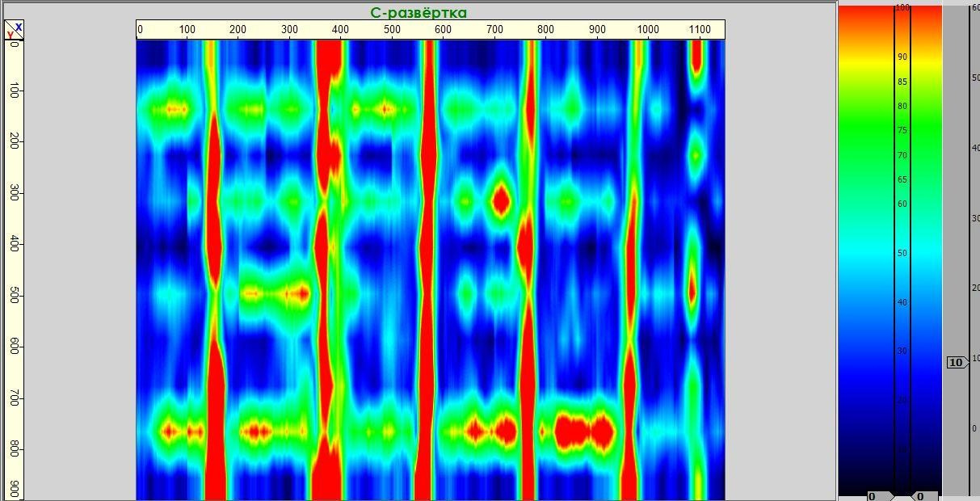Click the red vertical band at X 570

[428, 242]
